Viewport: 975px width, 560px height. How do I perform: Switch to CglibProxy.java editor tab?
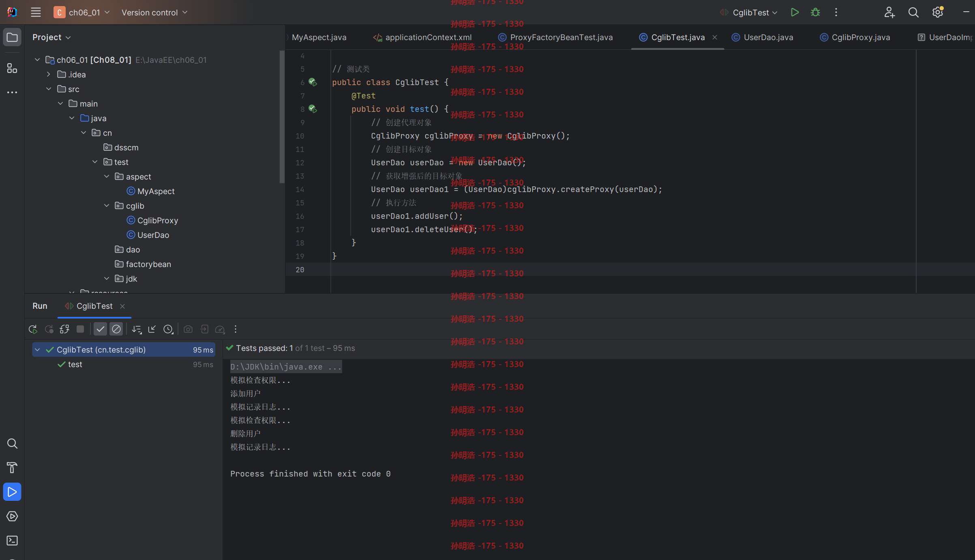(x=855, y=37)
